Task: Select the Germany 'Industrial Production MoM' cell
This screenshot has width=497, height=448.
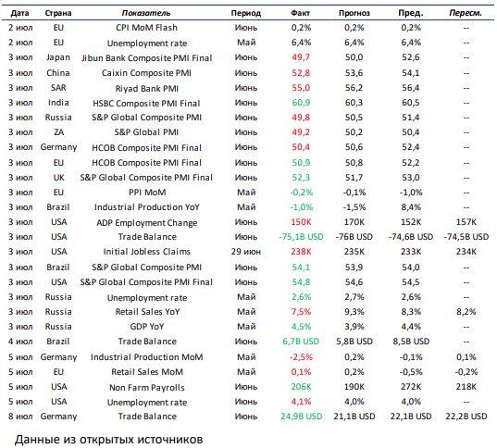Action: (x=147, y=357)
